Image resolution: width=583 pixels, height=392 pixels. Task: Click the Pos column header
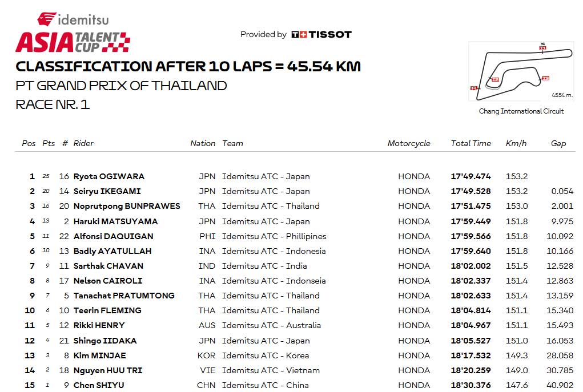pyautogui.click(x=29, y=143)
